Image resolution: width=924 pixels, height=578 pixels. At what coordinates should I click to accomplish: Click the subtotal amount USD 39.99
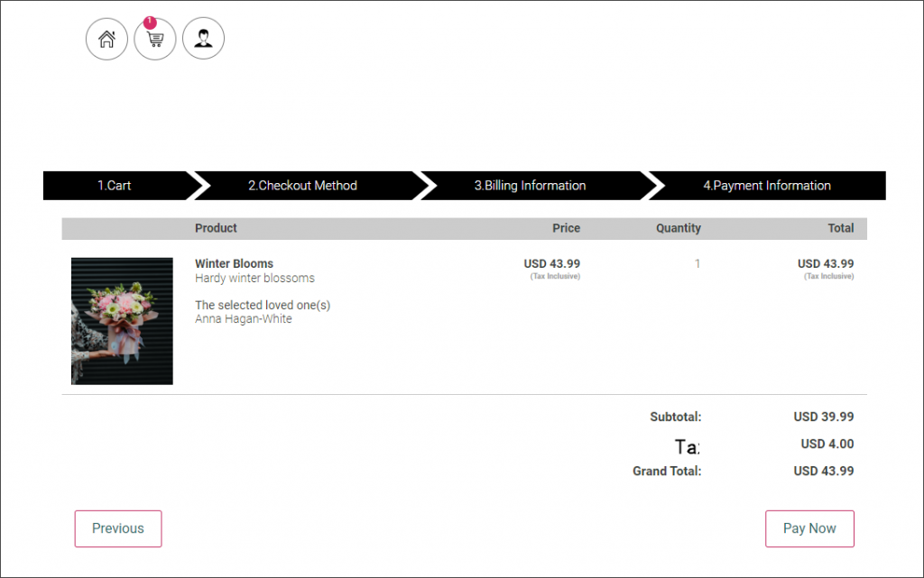pos(823,417)
